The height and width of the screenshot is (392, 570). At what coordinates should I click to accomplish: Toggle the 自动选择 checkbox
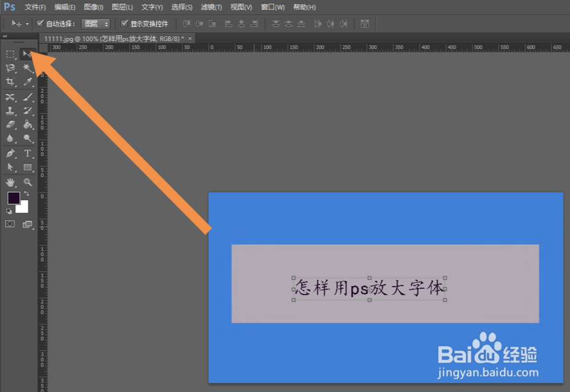(x=39, y=23)
